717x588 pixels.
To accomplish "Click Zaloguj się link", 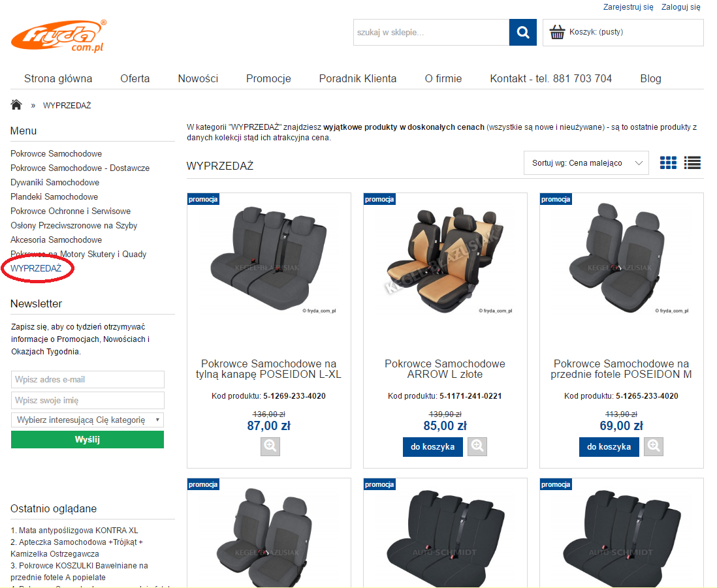I will point(681,7).
